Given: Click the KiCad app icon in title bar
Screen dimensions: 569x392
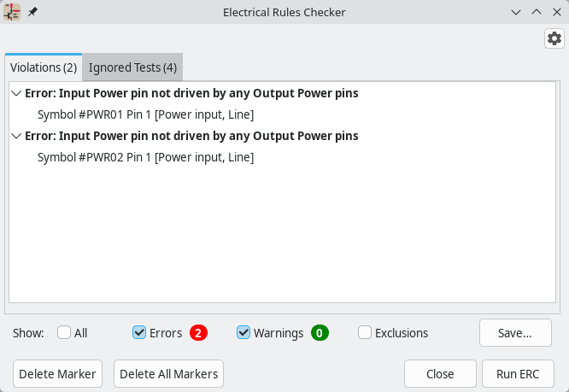Looking at the screenshot, I should [12, 13].
